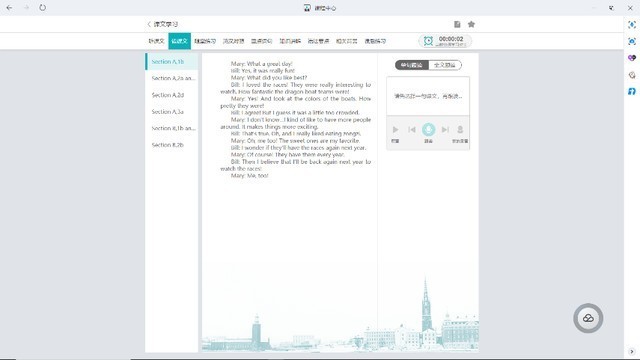
Task: Click the floating cloud button in the gray circle
Action: [x=588, y=318]
